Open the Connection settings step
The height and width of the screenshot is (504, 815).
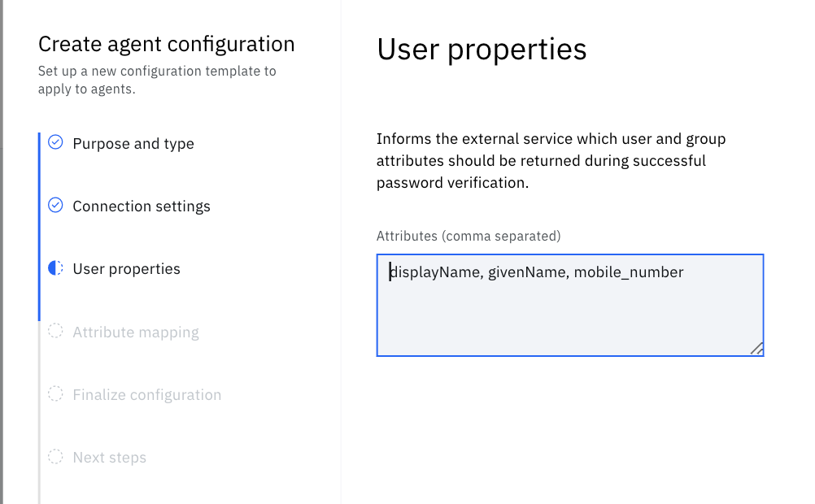pyautogui.click(x=142, y=206)
